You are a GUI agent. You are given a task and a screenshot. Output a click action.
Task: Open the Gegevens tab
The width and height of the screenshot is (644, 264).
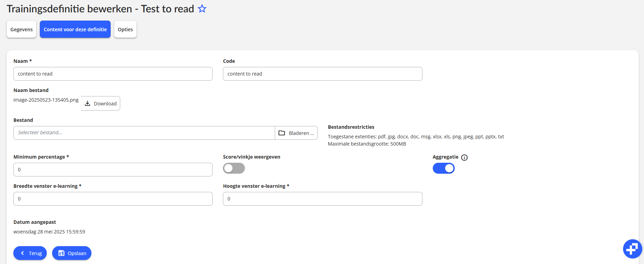(21, 30)
